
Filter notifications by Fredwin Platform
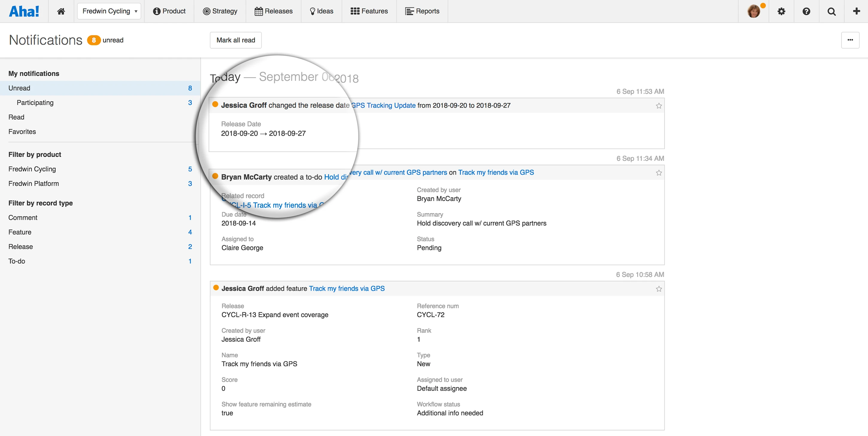34,183
